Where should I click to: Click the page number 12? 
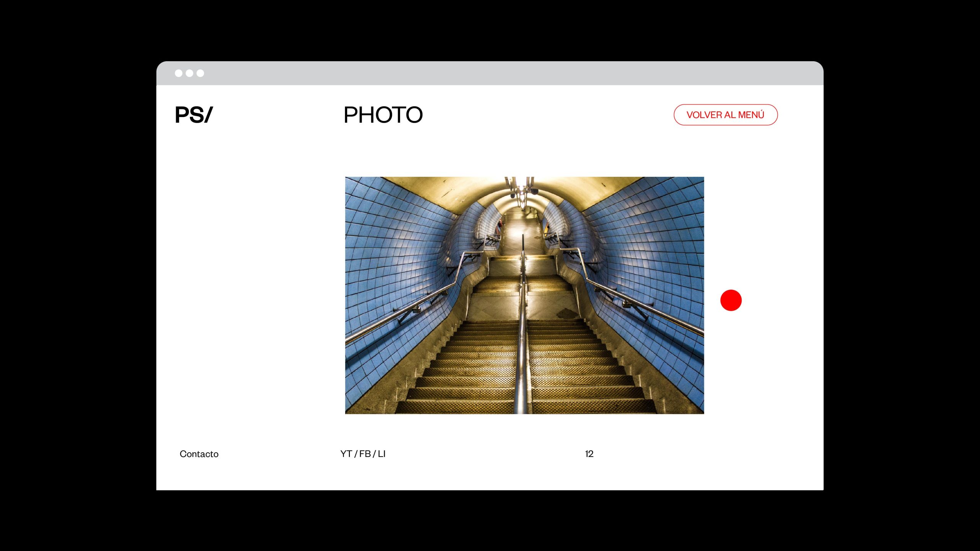point(589,454)
